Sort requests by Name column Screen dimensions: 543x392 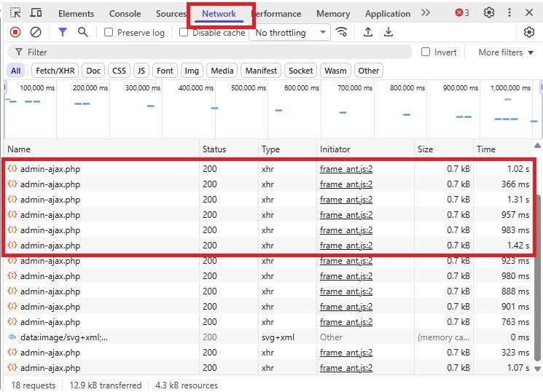tap(102, 149)
